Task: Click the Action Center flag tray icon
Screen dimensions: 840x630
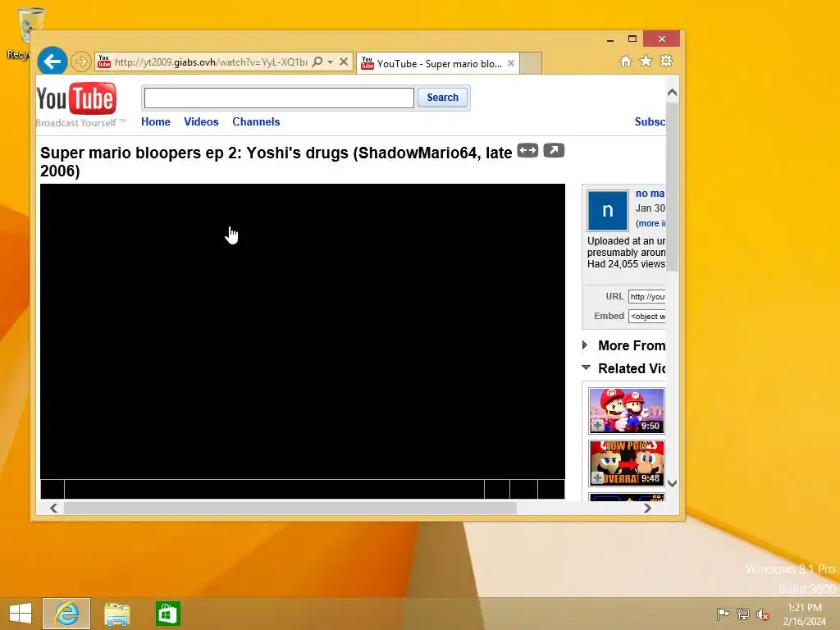Action: (724, 614)
